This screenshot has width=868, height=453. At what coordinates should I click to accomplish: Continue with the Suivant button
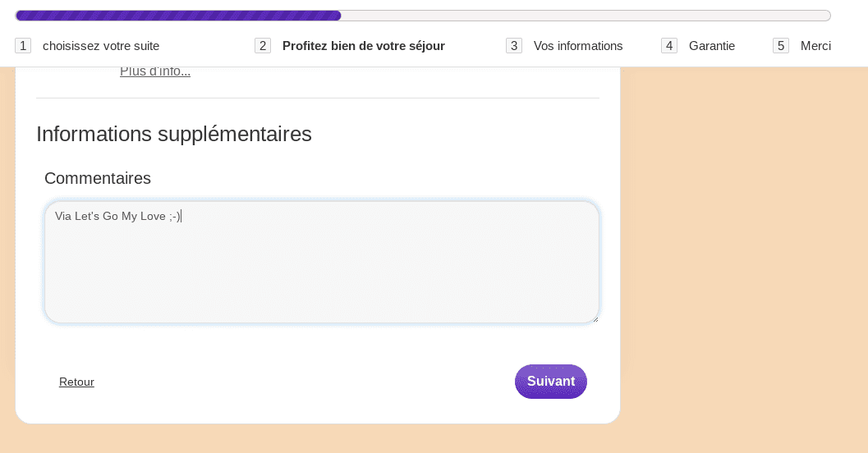coord(551,382)
